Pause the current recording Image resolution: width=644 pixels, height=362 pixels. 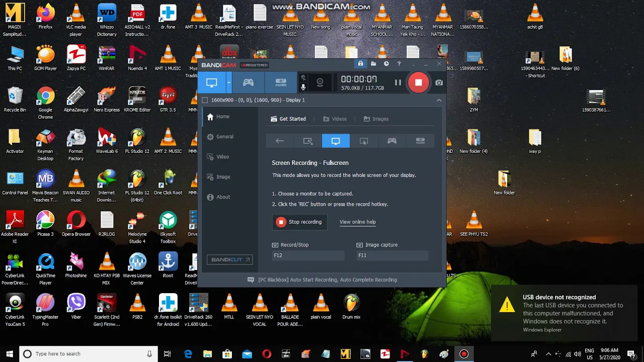(397, 82)
